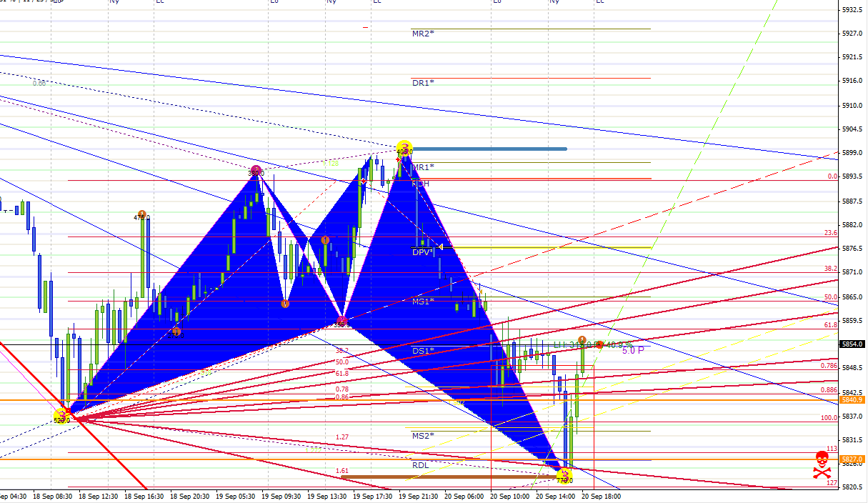868x503 pixels.
Task: Select the purple 5.0 P text
Action: pos(633,350)
